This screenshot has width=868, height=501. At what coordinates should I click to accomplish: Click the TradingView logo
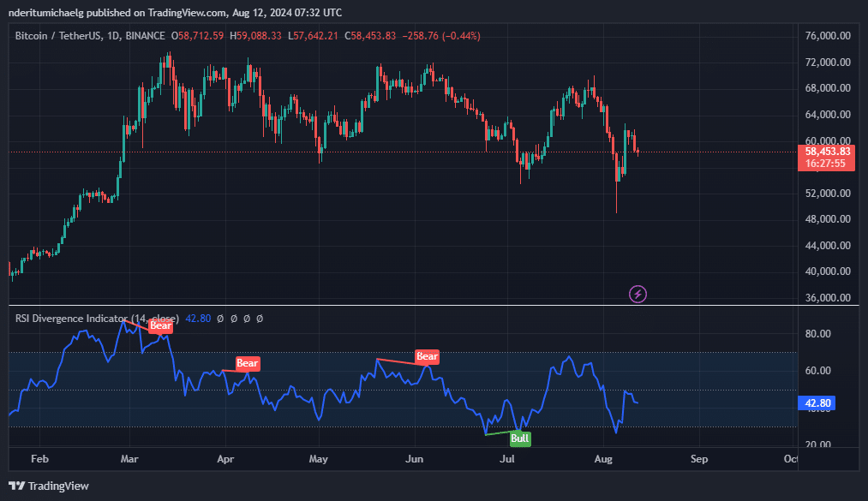[49, 486]
